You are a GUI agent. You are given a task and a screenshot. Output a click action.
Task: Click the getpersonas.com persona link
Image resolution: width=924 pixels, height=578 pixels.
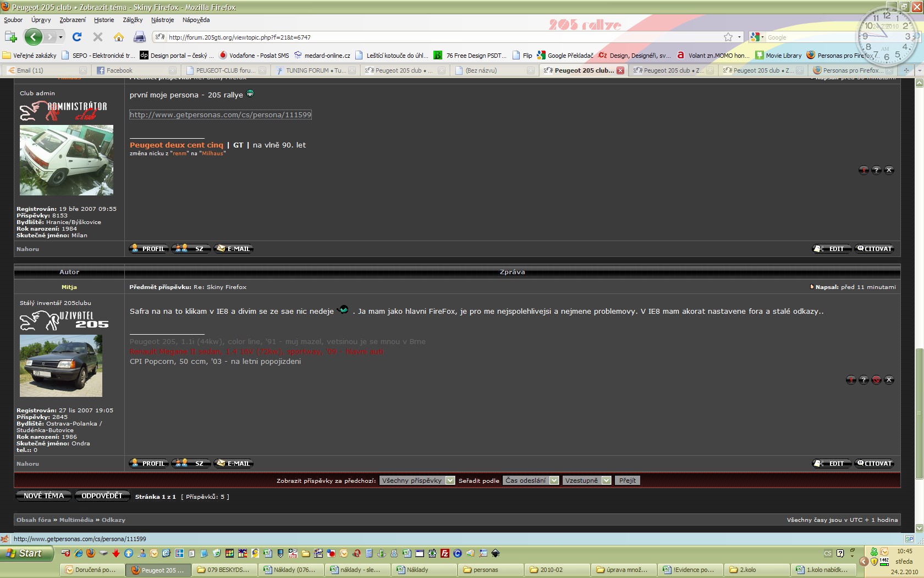[x=221, y=115]
